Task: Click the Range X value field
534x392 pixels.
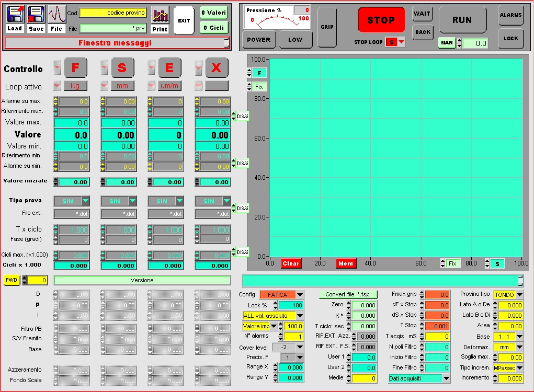Action: [x=291, y=367]
